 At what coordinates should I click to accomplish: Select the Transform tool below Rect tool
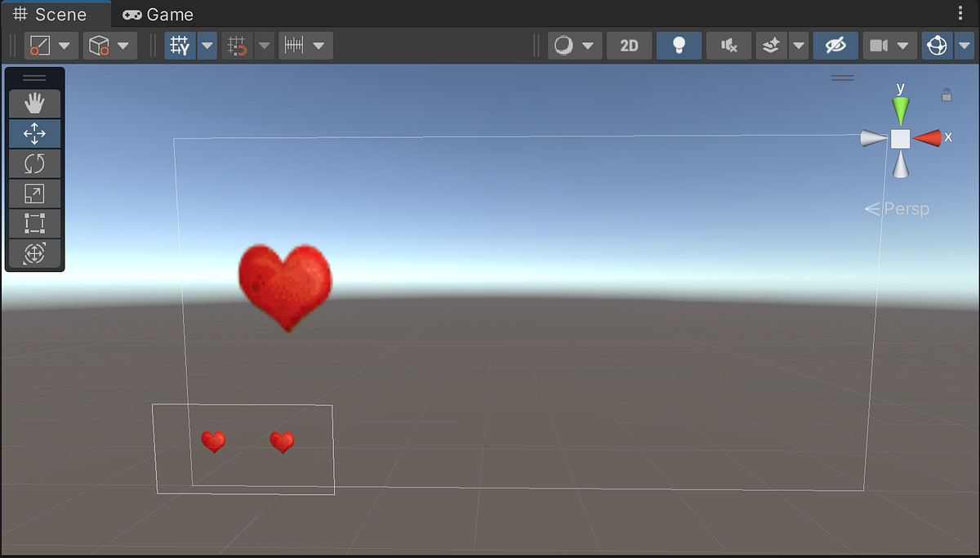tap(34, 253)
